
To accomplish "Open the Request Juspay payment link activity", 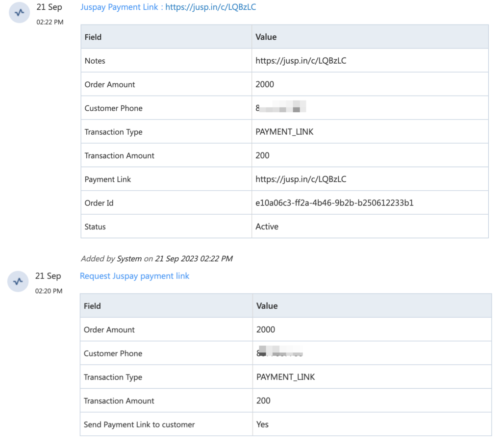I will click(x=134, y=276).
